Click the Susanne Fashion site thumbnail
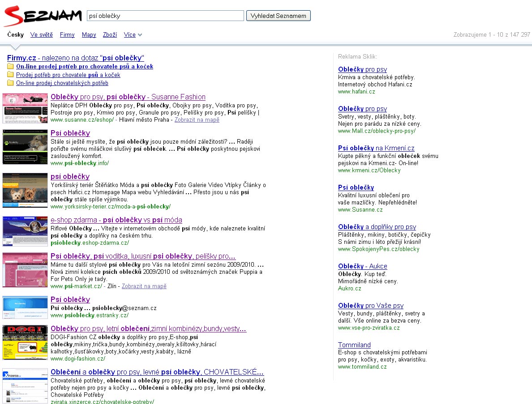This screenshot has width=532, height=404. pos(25,108)
